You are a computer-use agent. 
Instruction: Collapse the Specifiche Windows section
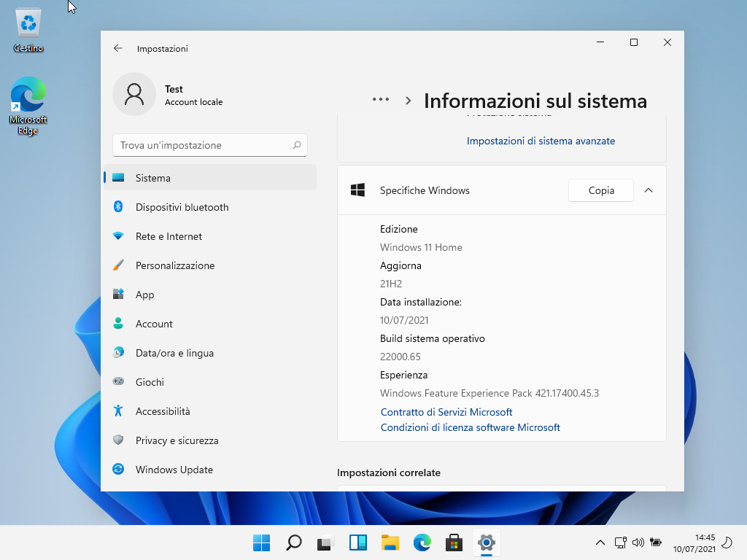tap(649, 190)
